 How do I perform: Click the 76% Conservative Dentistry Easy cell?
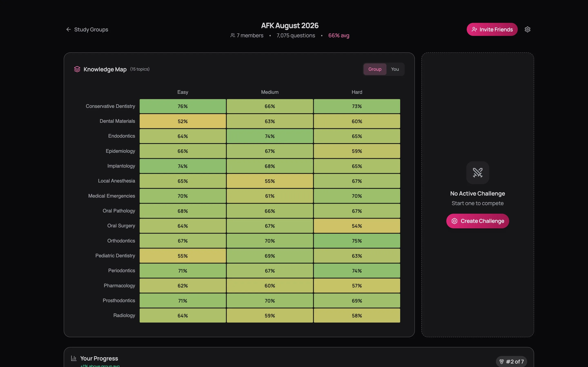point(183,106)
